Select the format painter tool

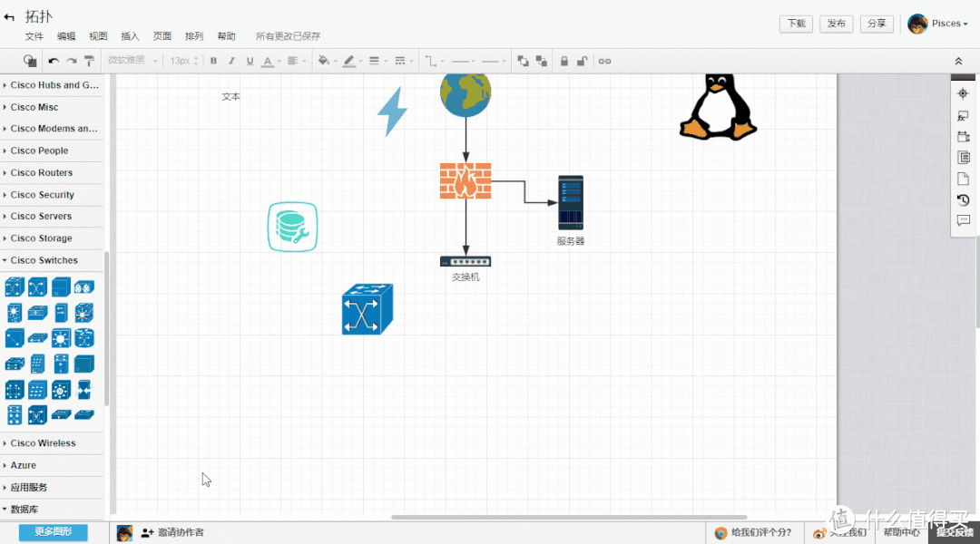click(89, 62)
